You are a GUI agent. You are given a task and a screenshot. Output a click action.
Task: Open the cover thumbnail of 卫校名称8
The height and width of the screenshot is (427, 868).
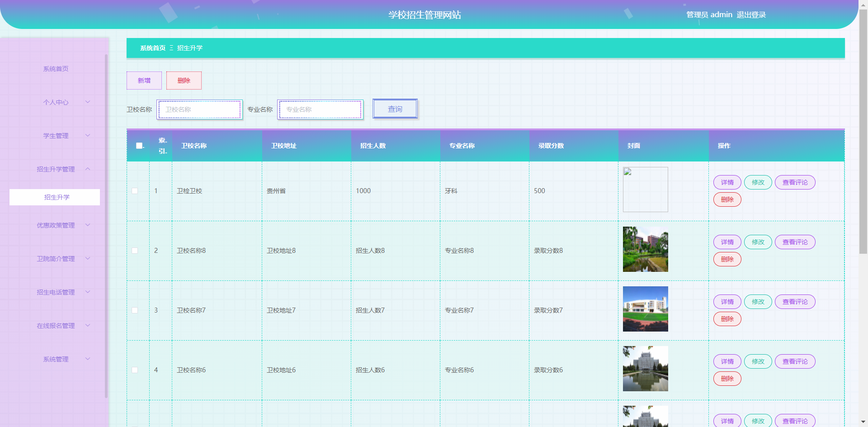645,249
